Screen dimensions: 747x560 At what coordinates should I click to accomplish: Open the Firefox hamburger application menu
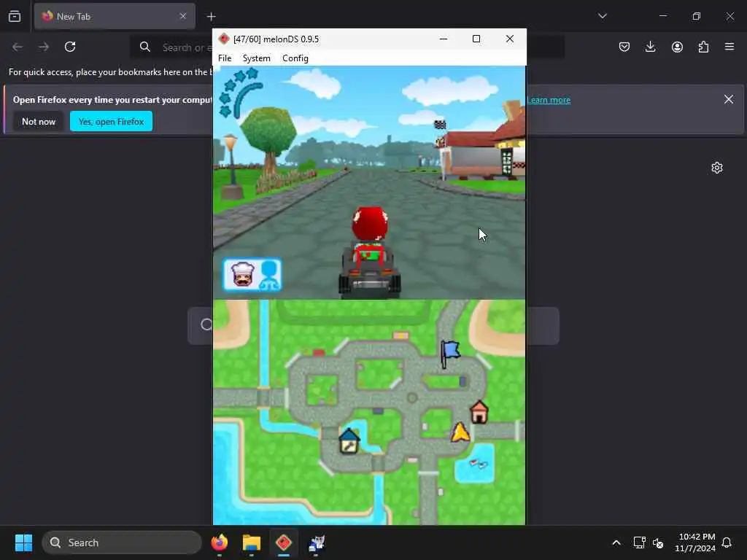(x=729, y=47)
